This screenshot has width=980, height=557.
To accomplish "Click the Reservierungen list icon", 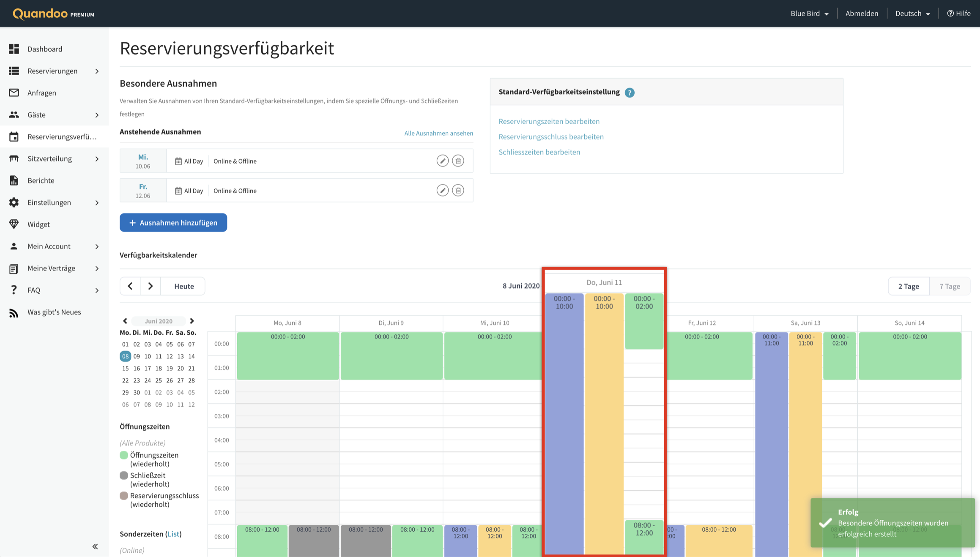I will click(14, 71).
